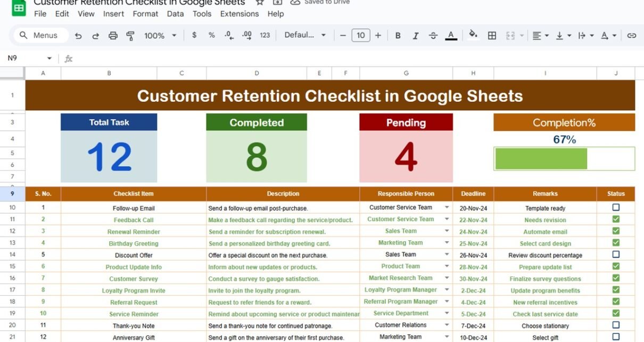Open Thank-you Note responsible person dropdown
The width and height of the screenshot is (644, 342).
point(447,325)
